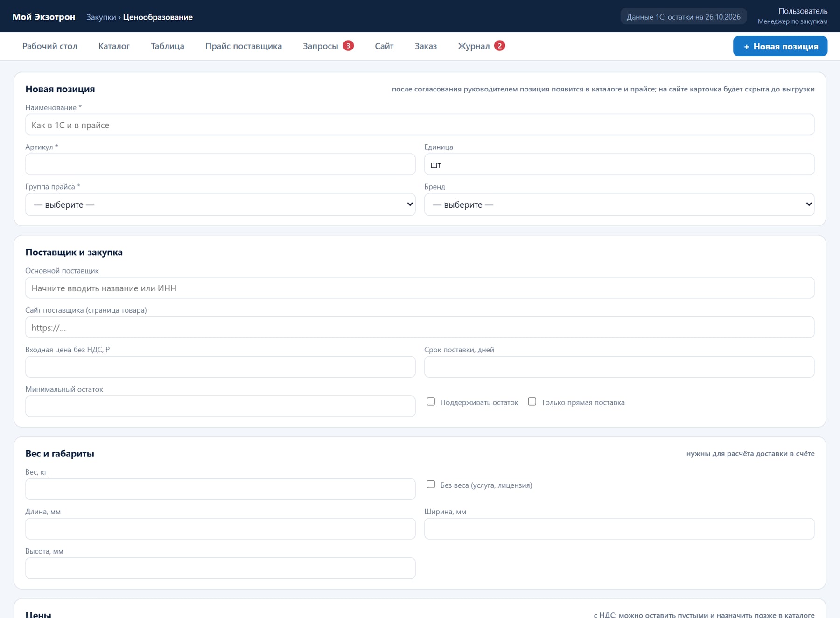
Task: Open the 'Запросы' tab
Action: (328, 46)
